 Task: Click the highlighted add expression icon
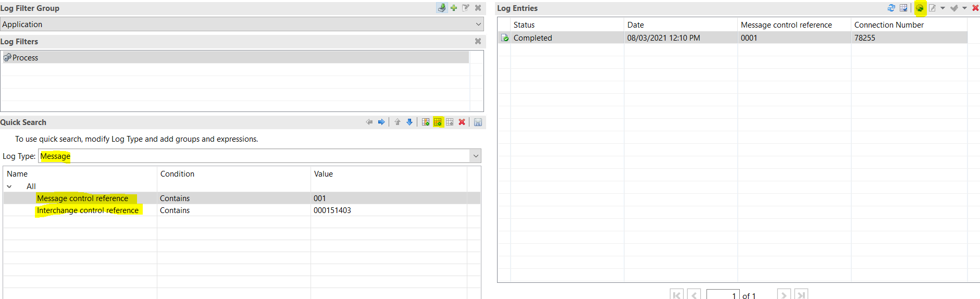(x=438, y=122)
